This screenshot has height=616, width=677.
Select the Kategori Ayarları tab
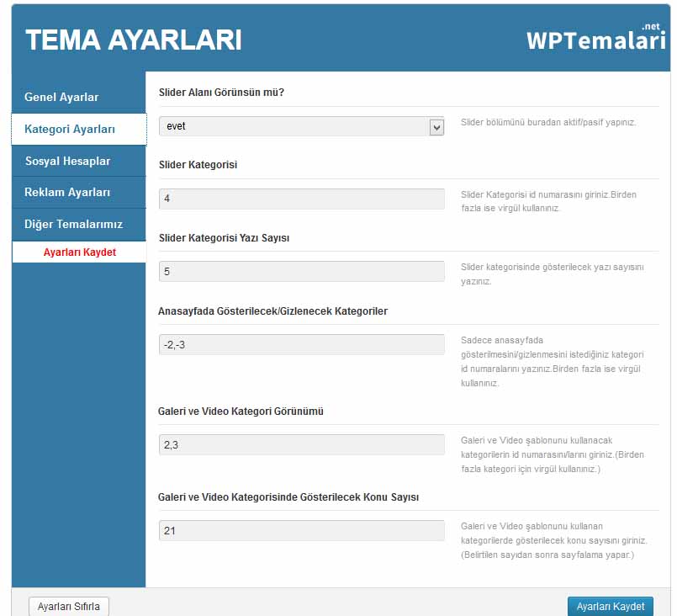coord(79,129)
